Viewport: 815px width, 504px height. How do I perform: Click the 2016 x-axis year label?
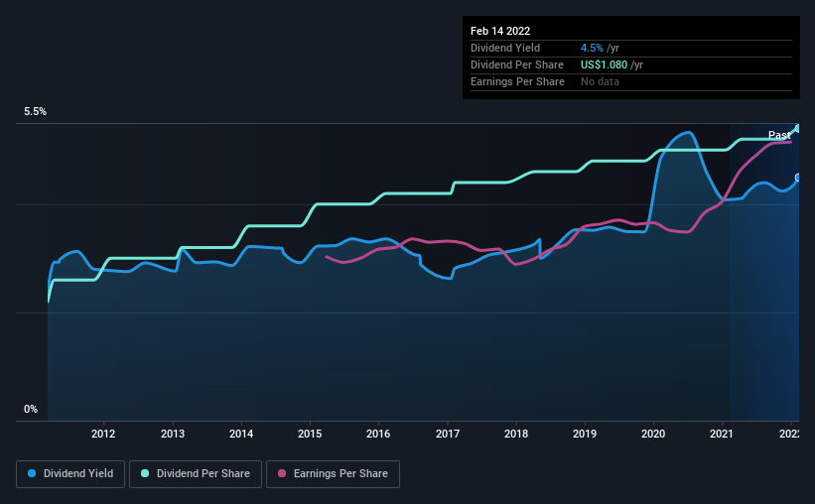(378, 434)
